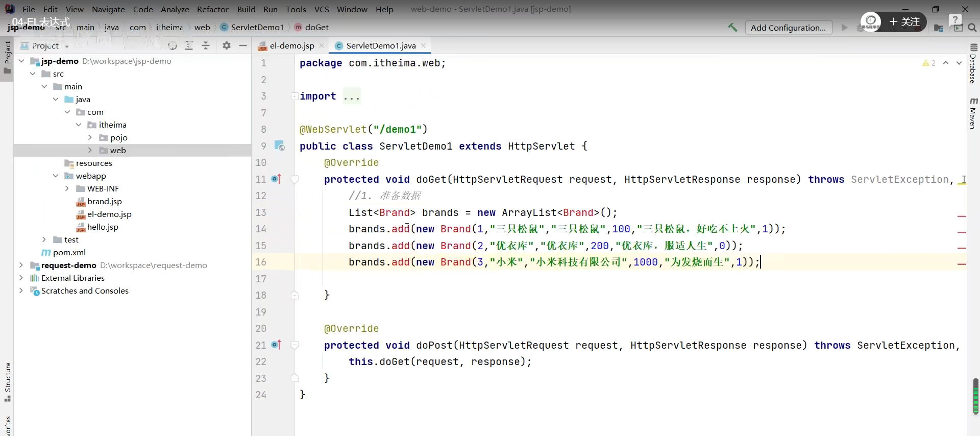Fold the doPost method body
The image size is (980, 436).
(295, 345)
